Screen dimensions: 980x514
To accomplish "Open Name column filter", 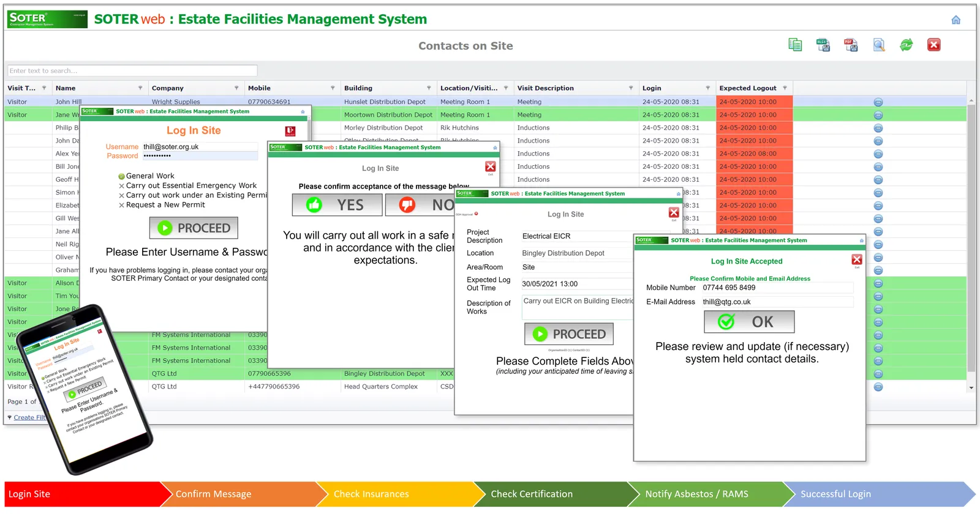I will (140, 88).
